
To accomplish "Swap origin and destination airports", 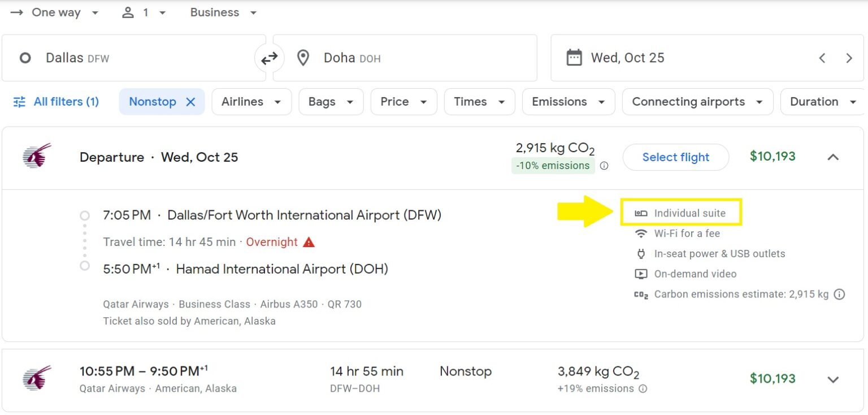I will (270, 57).
